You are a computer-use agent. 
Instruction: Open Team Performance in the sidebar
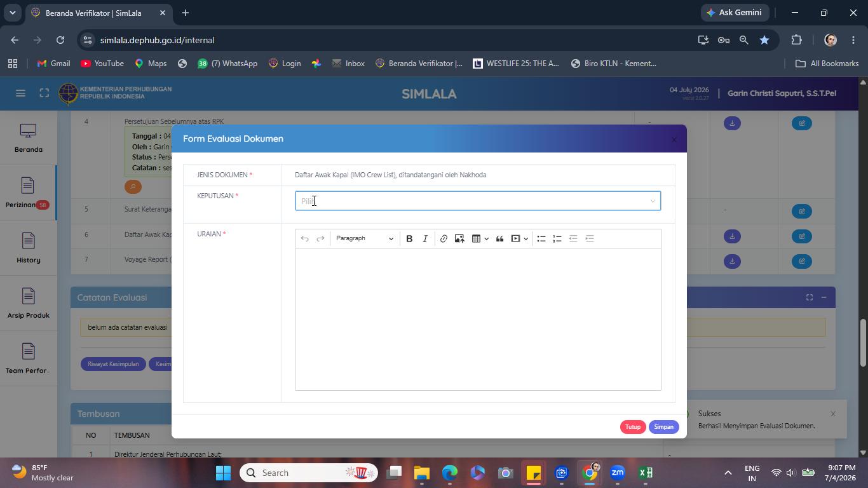pyautogui.click(x=29, y=359)
